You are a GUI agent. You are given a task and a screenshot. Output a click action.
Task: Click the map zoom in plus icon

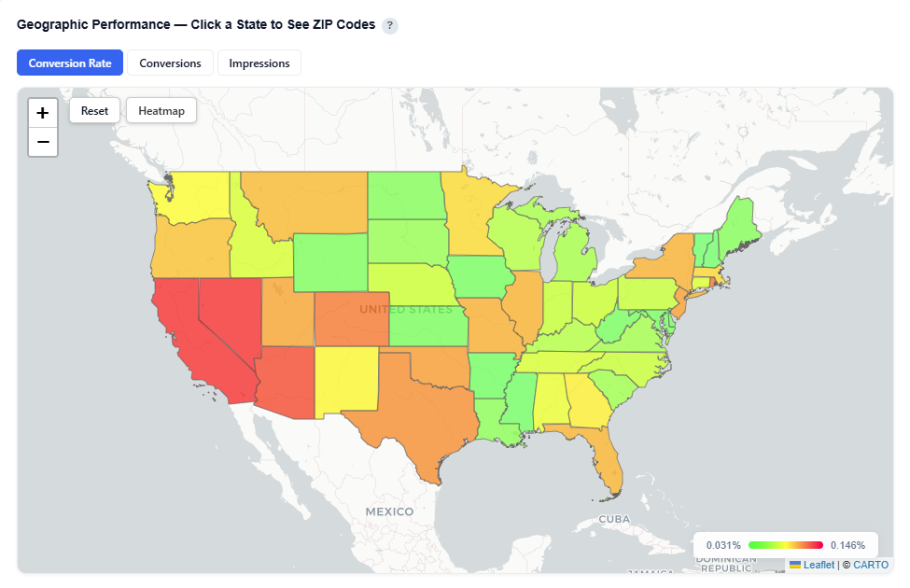(x=43, y=113)
